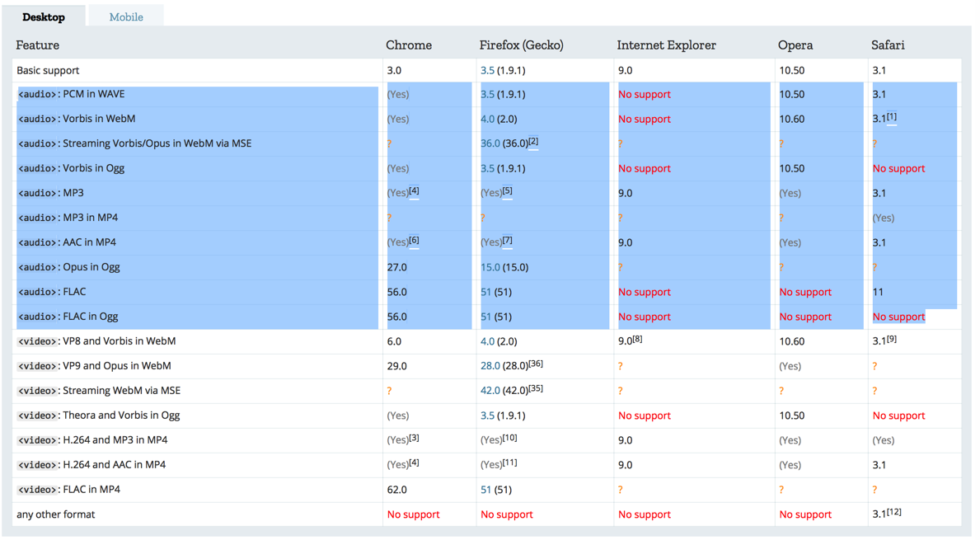Open Firefox 3.5 link in Basic support row

tap(487, 71)
